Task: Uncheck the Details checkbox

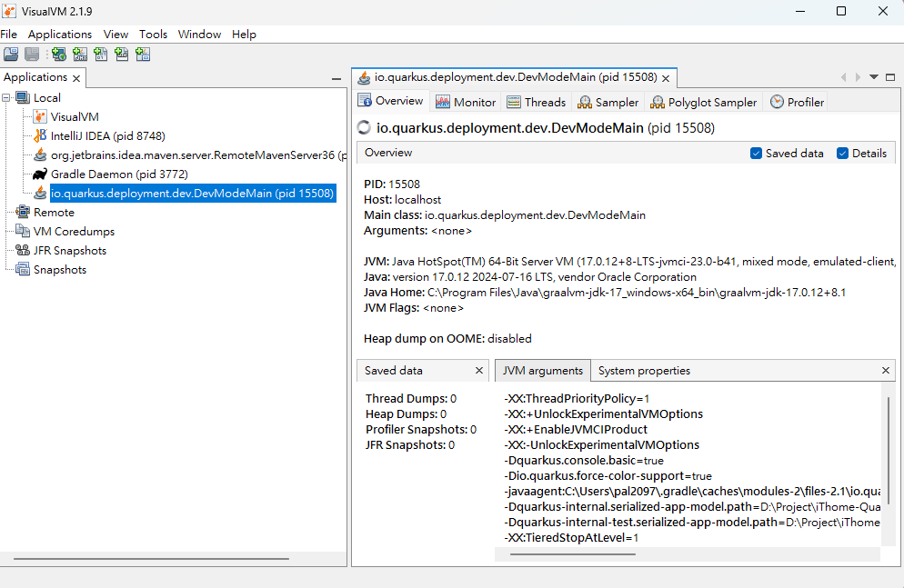Action: click(x=842, y=154)
